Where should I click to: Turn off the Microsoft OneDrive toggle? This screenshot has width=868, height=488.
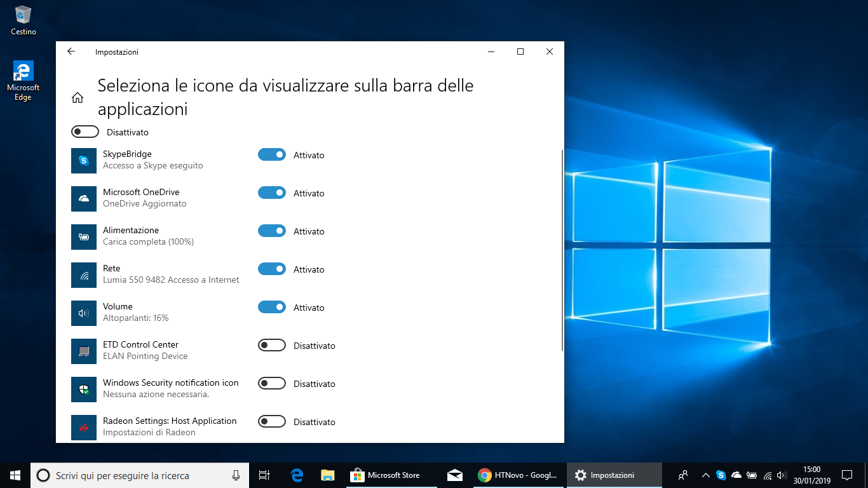[x=272, y=193]
